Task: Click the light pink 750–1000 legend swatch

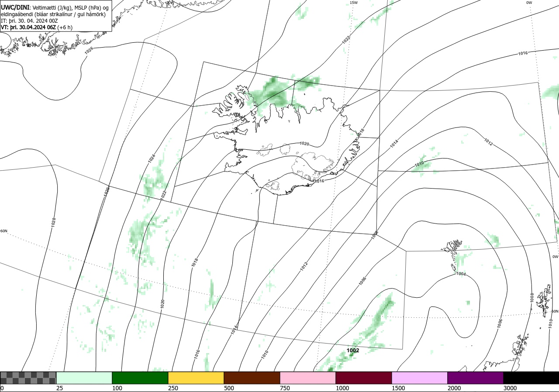Action: tap(308, 378)
